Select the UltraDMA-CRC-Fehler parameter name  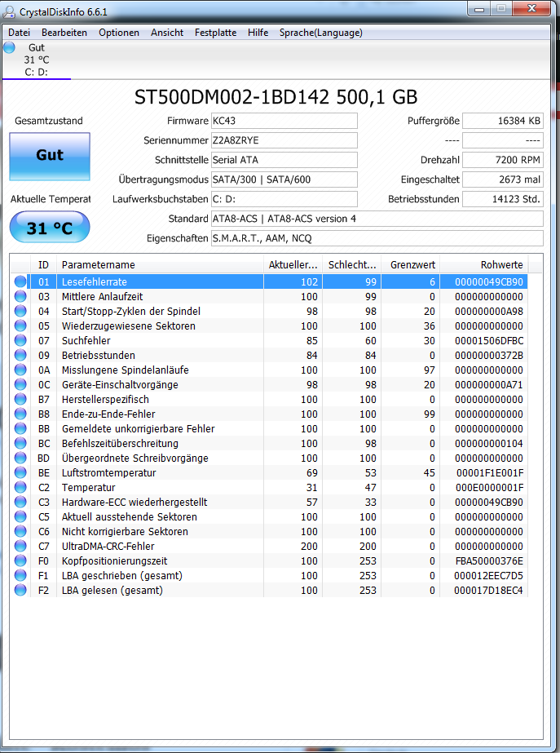(x=108, y=546)
